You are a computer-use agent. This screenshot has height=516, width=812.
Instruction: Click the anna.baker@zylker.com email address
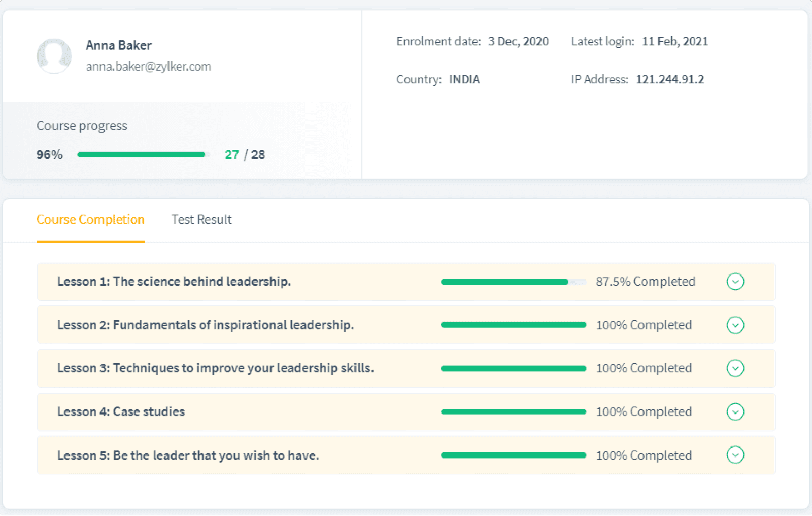[148, 66]
